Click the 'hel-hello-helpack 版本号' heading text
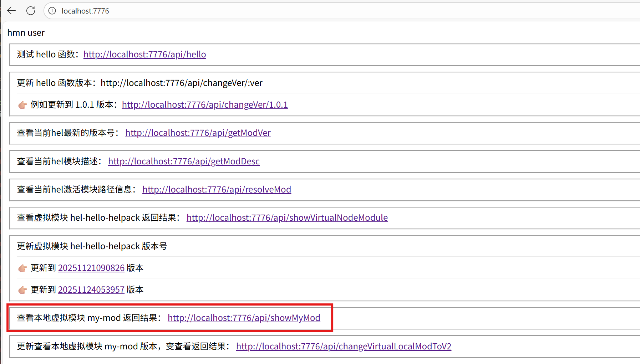The width and height of the screenshot is (640, 364). click(118, 246)
